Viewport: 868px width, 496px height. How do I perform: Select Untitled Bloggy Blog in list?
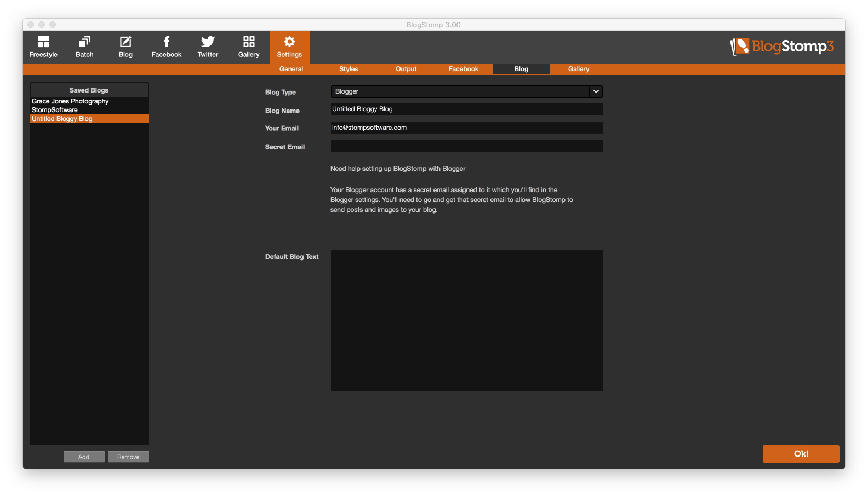coord(89,119)
